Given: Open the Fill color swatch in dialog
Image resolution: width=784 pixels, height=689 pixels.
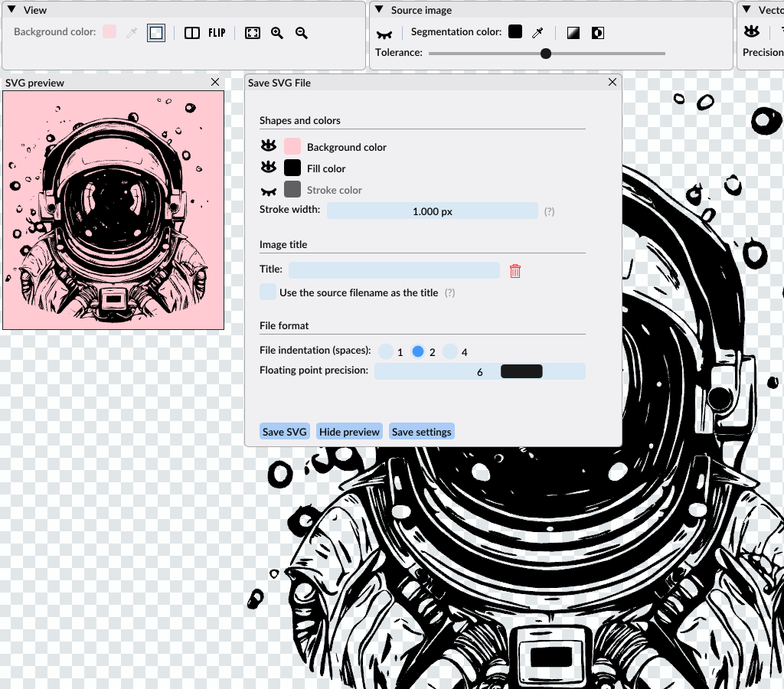Looking at the screenshot, I should coord(292,168).
